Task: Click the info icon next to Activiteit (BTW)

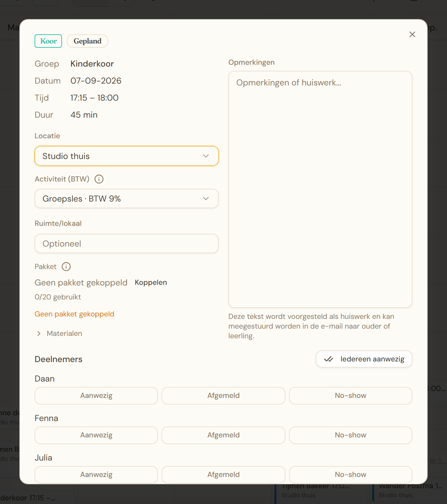Action: tap(99, 179)
